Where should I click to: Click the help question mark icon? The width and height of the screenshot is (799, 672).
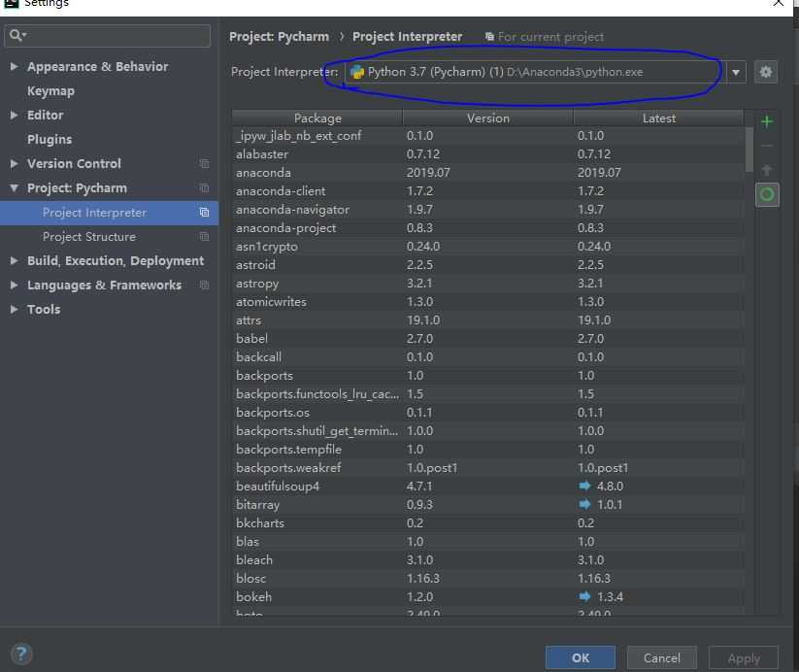(21, 654)
